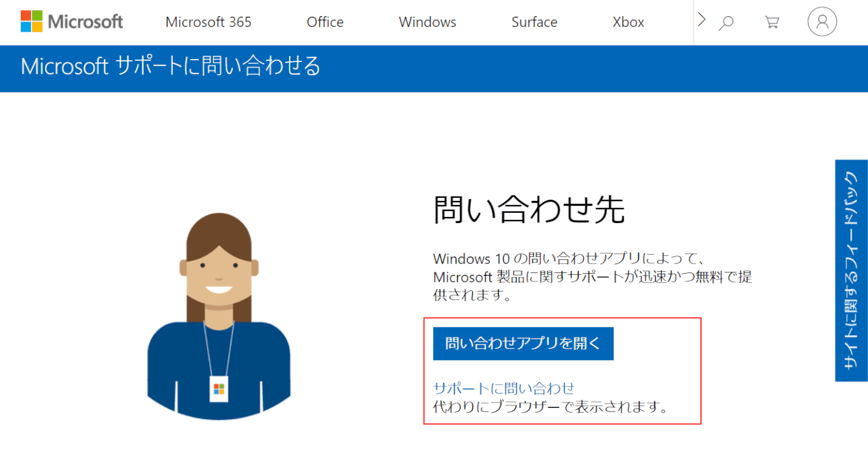Click the account profile avatar icon
This screenshot has height=471, width=868.
coord(822,22)
